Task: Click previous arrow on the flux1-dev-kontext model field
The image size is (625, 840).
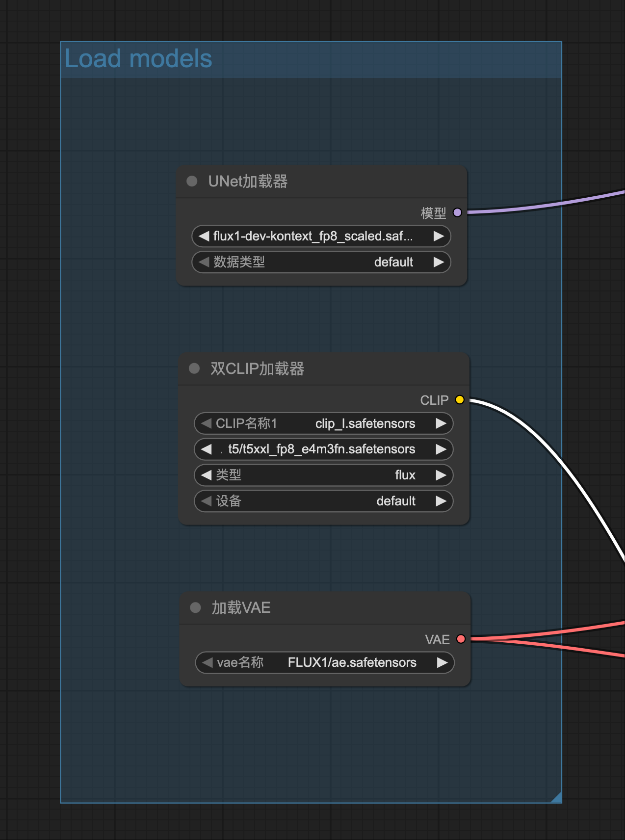Action: [204, 236]
